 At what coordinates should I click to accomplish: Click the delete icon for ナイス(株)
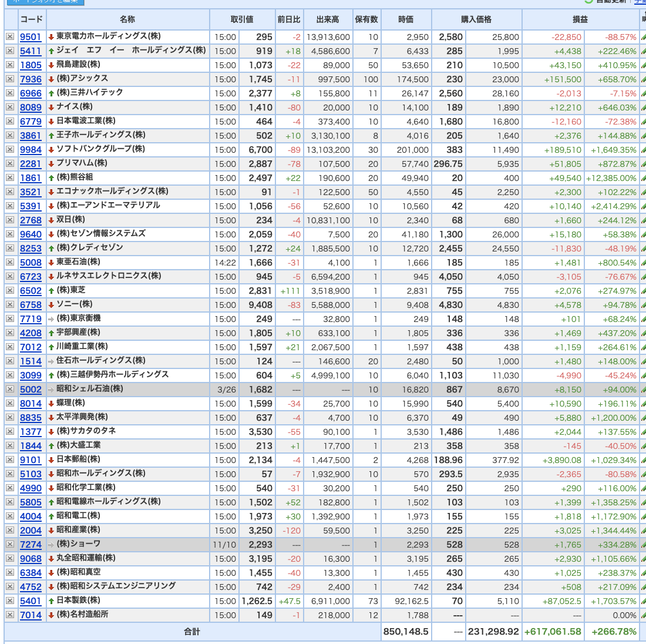point(10,107)
